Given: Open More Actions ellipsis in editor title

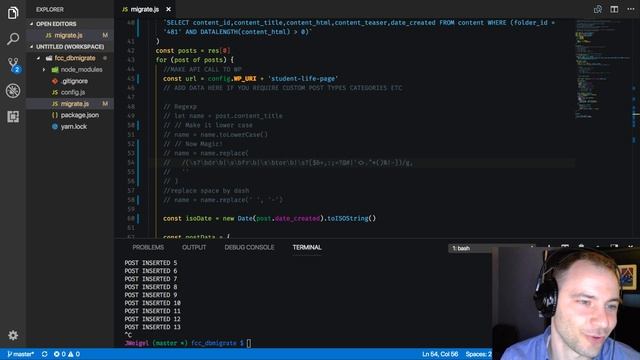Looking at the screenshot, I should pos(631,9).
